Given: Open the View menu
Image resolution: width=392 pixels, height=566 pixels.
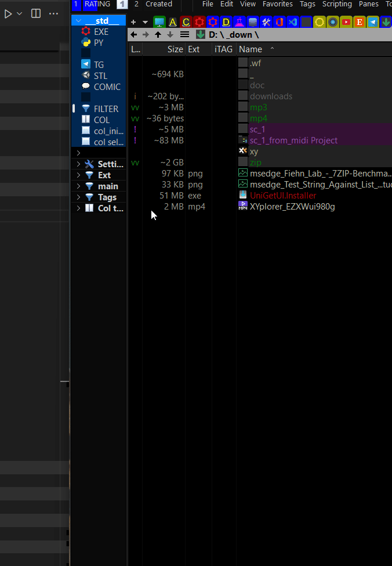Looking at the screenshot, I should coord(248,4).
